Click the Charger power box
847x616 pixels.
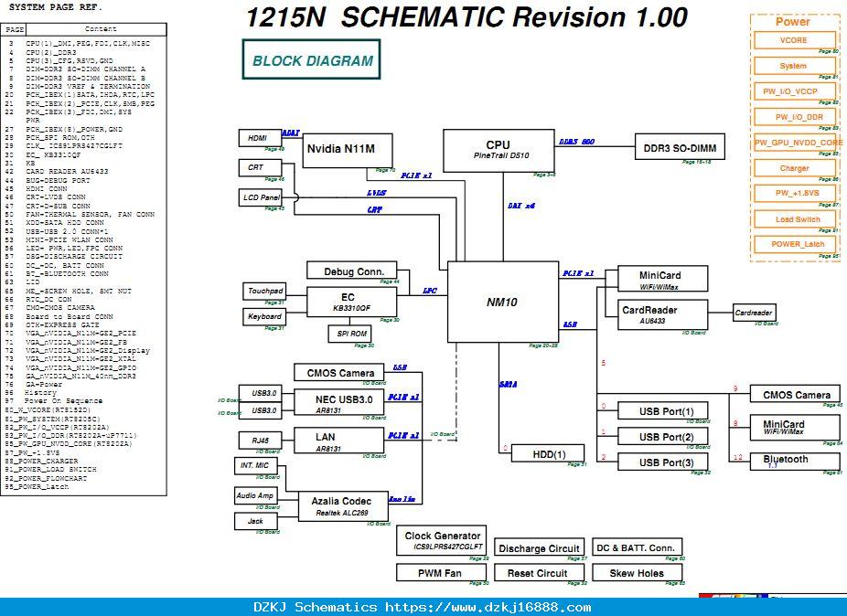[795, 168]
